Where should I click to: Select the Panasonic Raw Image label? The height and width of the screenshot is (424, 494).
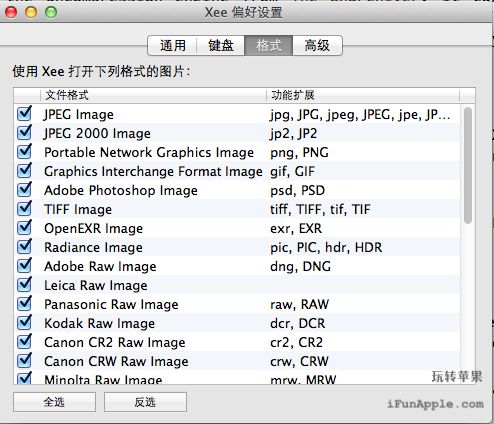point(111,305)
